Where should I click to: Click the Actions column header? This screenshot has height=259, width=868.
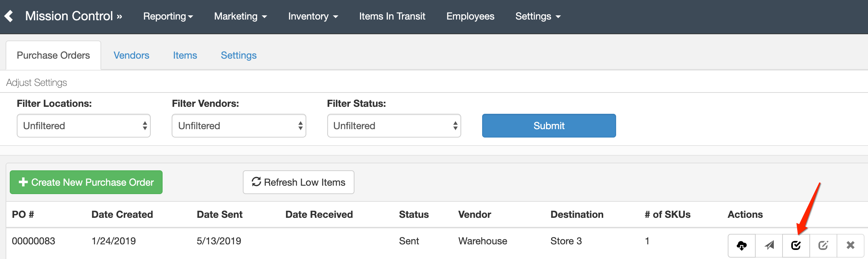[x=745, y=214]
